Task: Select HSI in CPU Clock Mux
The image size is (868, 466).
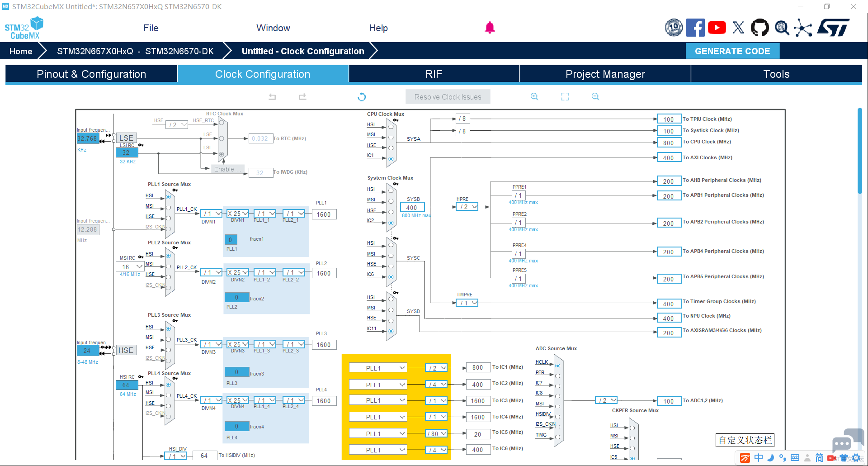Action: [x=391, y=127]
